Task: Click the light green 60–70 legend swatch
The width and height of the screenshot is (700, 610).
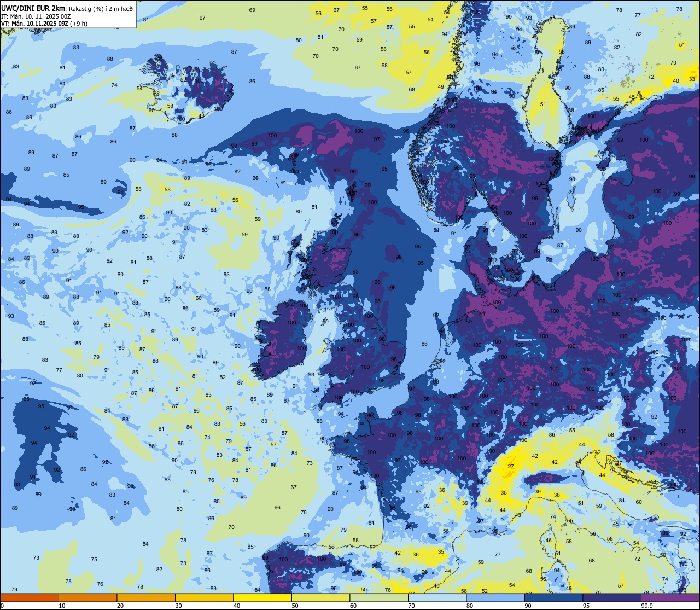Action: tap(379, 597)
